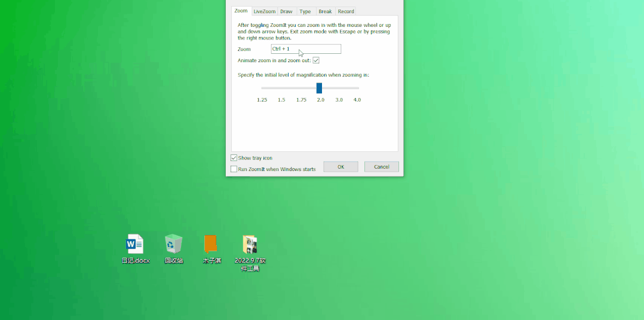Go to the Type tab

click(x=305, y=11)
